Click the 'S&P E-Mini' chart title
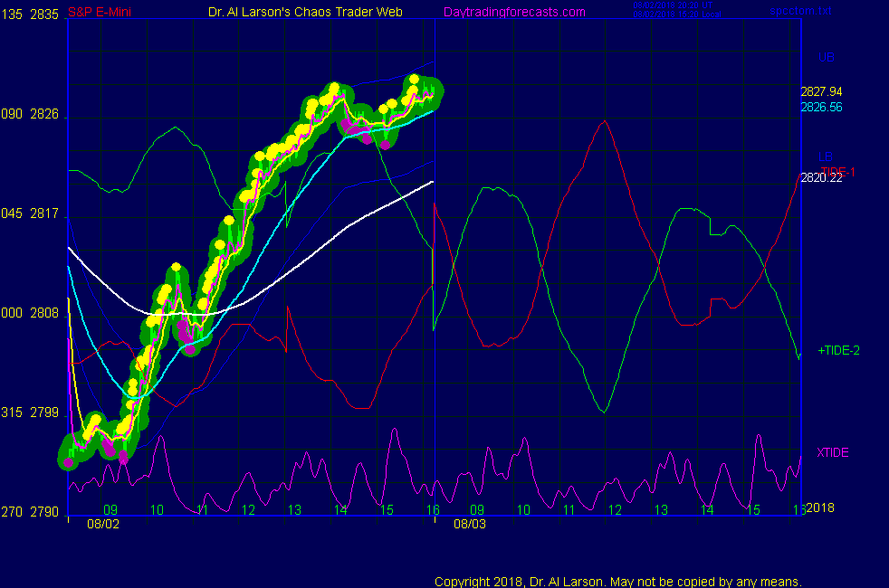The height and width of the screenshot is (588, 889). tap(100, 12)
